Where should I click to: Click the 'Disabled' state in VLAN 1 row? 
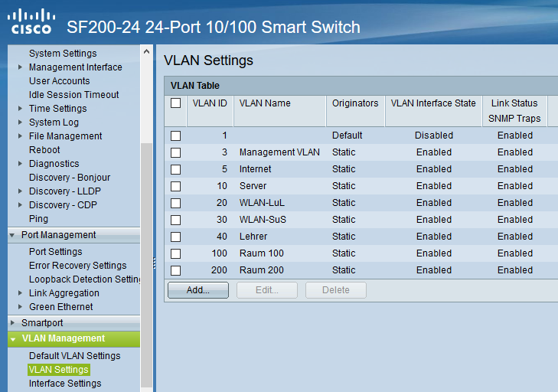point(434,136)
